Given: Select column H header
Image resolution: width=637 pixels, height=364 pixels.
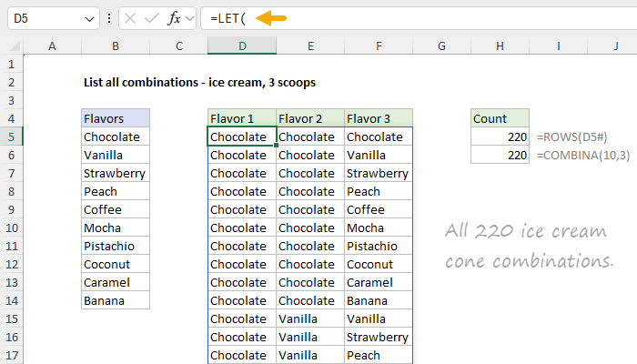Looking at the screenshot, I should [500, 45].
